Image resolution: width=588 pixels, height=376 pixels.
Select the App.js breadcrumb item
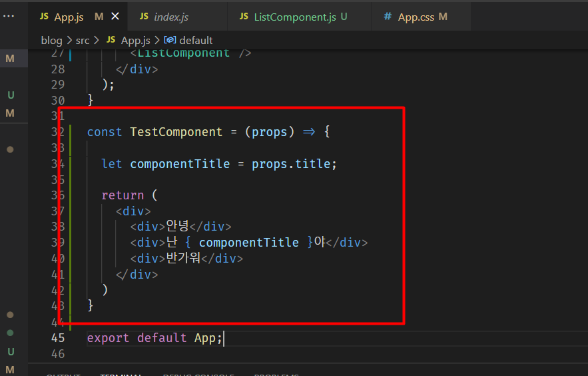click(135, 40)
